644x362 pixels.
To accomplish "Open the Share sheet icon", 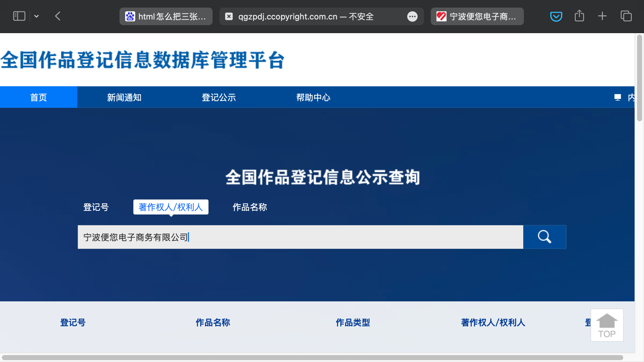I will tap(579, 16).
